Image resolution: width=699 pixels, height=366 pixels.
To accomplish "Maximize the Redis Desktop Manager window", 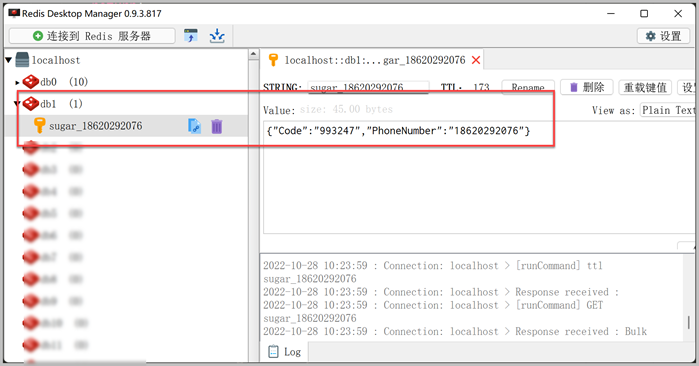I will pyautogui.click(x=644, y=14).
